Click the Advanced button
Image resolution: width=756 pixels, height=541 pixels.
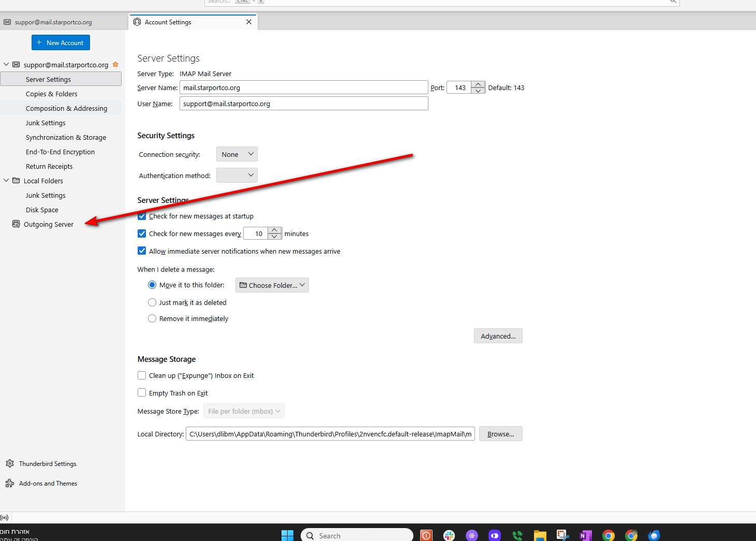point(498,336)
